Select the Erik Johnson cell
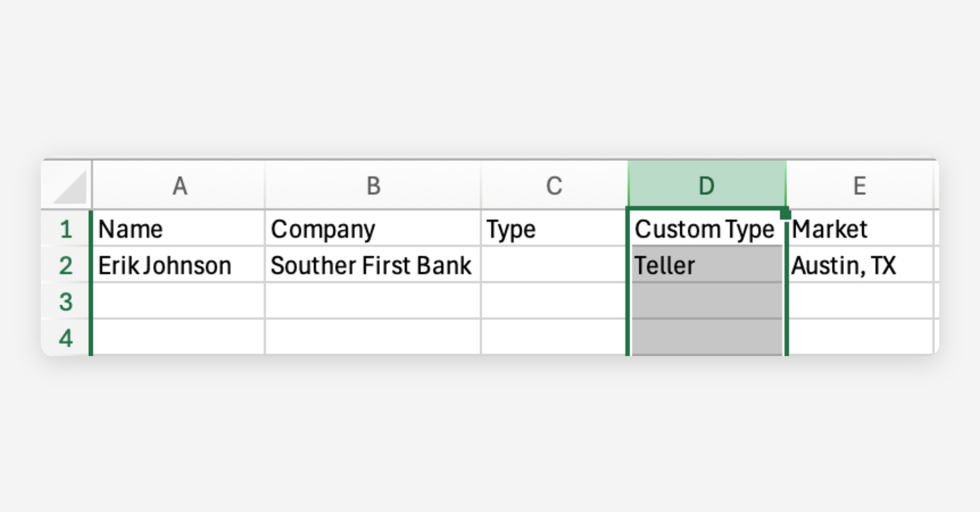This screenshot has height=512, width=980. point(179,265)
